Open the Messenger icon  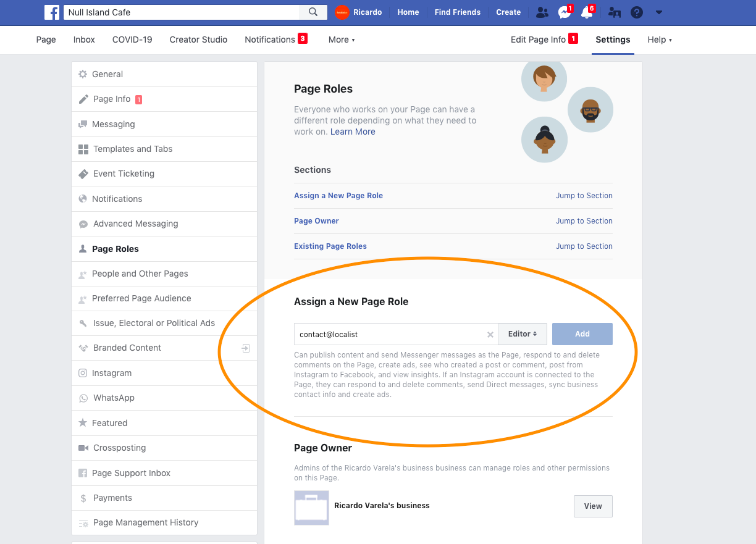click(564, 12)
